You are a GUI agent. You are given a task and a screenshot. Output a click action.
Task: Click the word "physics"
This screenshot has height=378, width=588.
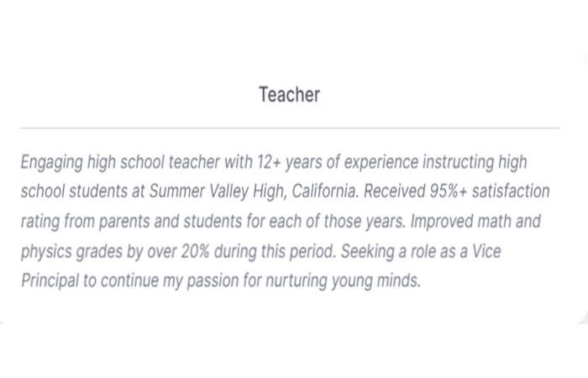46,252
